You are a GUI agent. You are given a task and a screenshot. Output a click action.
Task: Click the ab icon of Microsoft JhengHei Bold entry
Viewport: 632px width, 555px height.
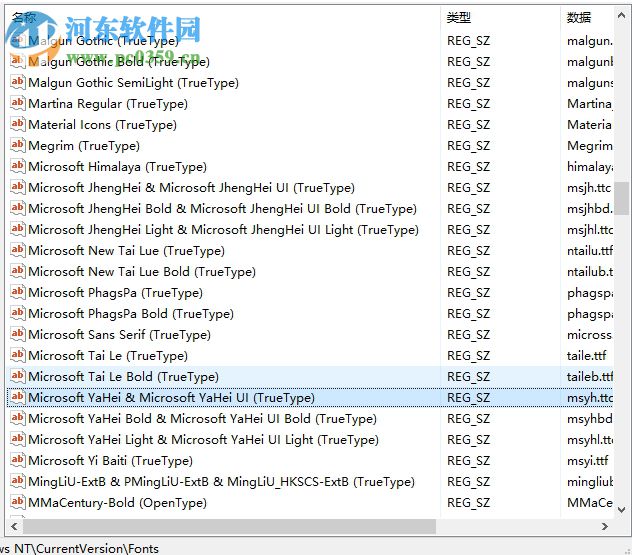coord(17,208)
